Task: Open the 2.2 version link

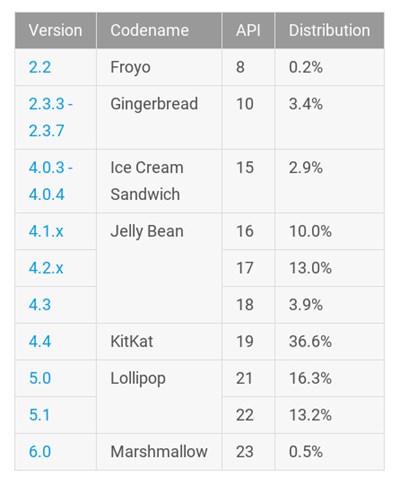Action: tap(40, 67)
